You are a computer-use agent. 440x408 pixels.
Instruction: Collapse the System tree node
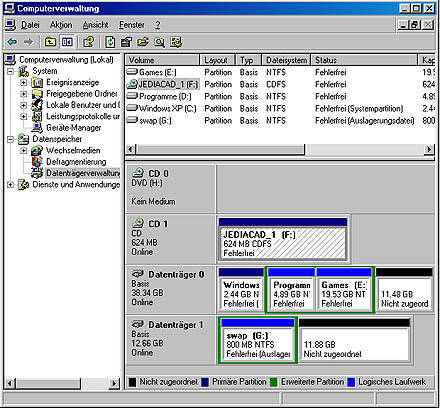click(10, 71)
